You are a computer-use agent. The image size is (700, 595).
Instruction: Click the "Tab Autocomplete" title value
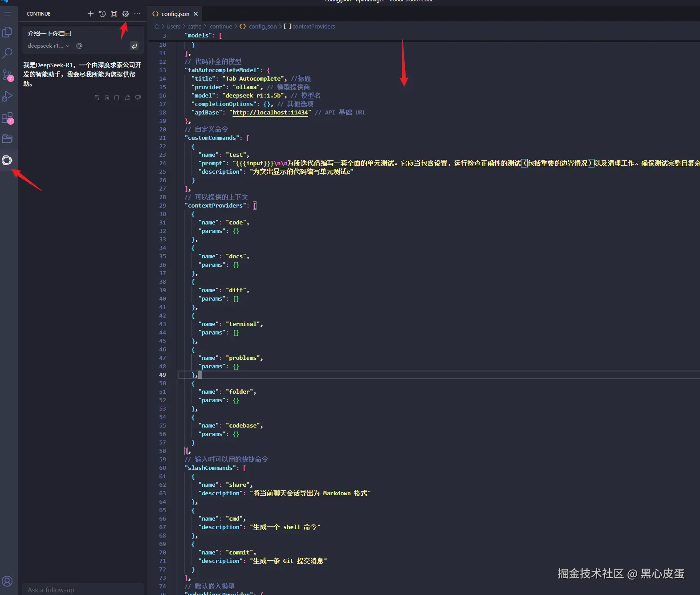(253, 79)
